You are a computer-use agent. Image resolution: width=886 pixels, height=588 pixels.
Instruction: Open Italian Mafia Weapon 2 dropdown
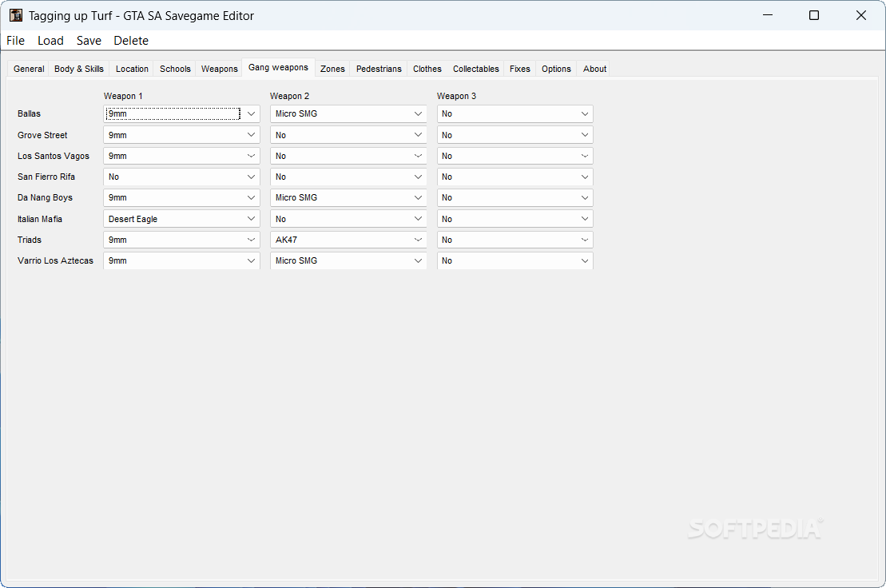coord(348,219)
